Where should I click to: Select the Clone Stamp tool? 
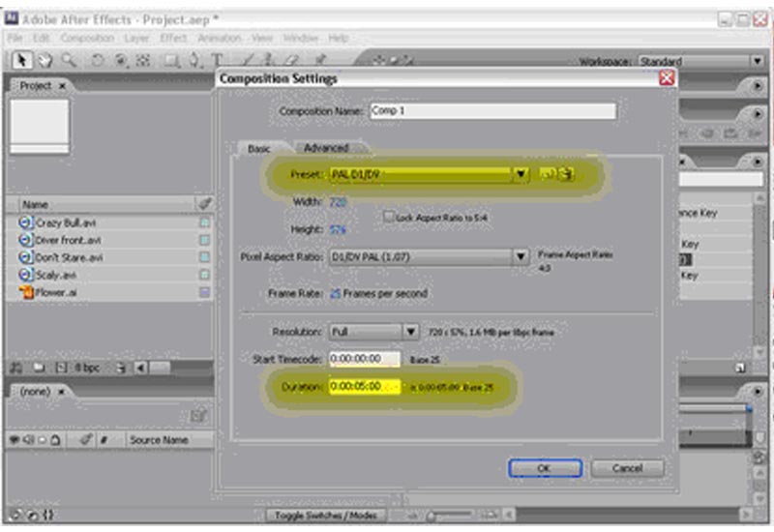(x=270, y=61)
